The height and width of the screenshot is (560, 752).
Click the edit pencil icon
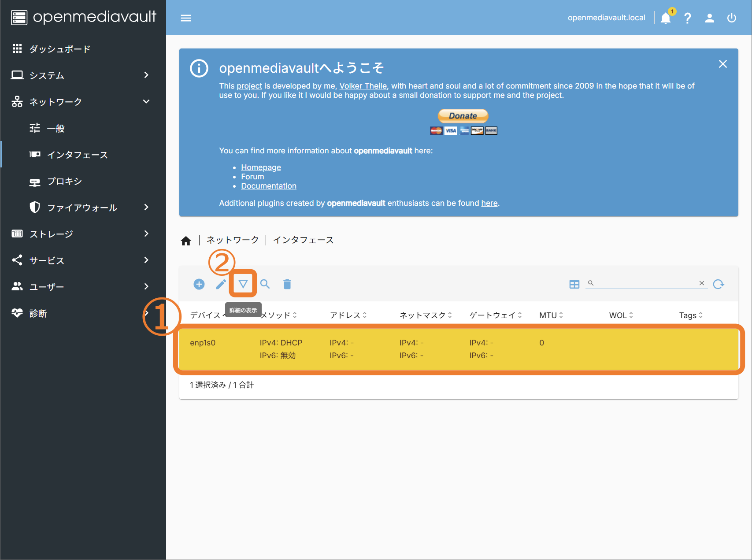click(221, 284)
